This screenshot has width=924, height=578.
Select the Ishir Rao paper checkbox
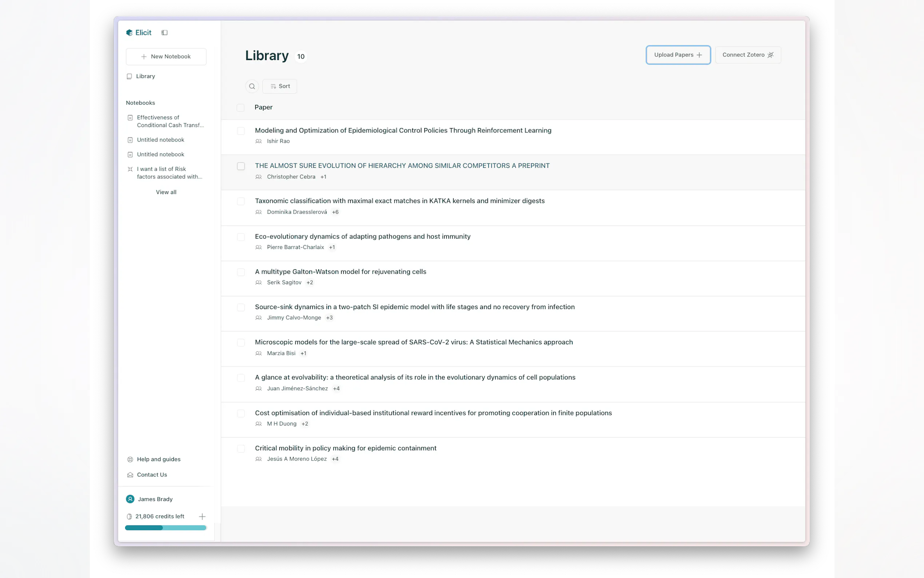click(241, 131)
